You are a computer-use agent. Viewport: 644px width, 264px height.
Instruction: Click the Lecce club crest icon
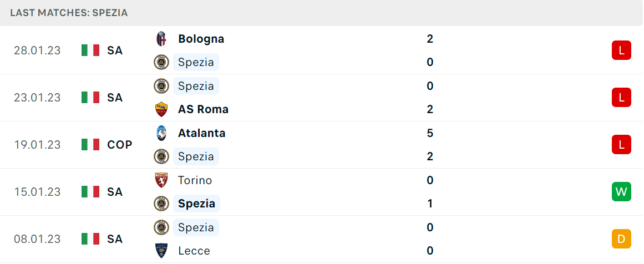pyautogui.click(x=161, y=251)
